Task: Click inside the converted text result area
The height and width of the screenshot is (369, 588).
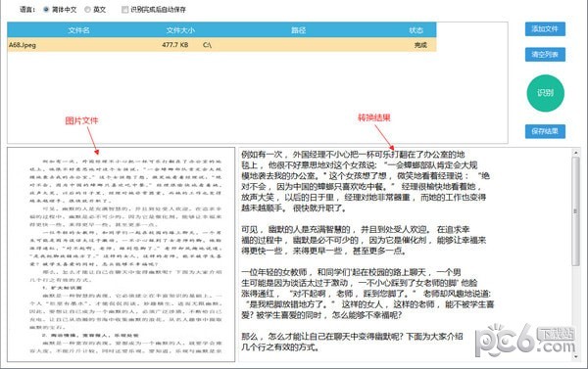Action: 405,254
